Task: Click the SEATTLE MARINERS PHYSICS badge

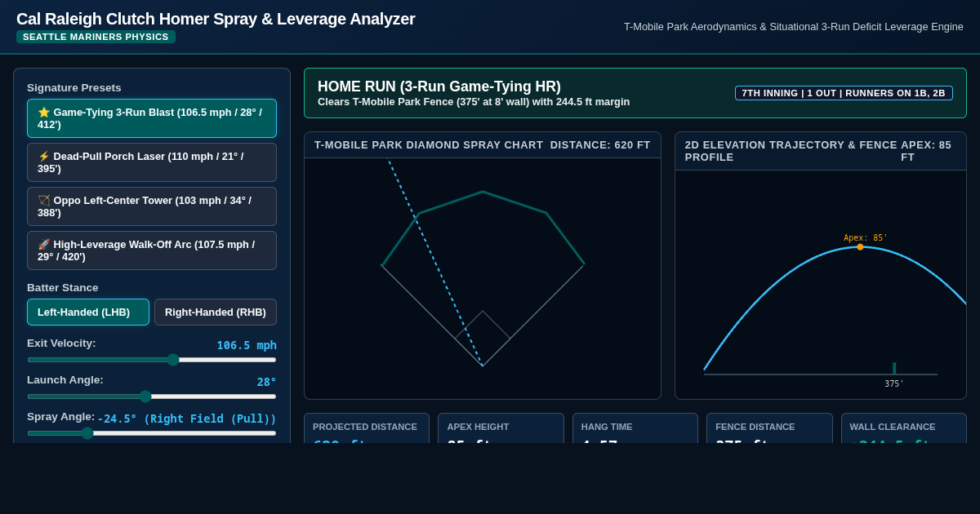Action: 96,37
